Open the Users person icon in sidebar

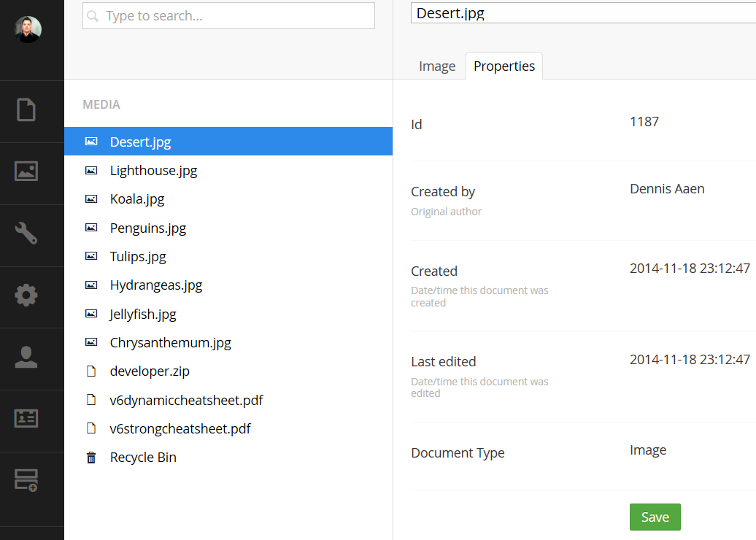tap(26, 357)
